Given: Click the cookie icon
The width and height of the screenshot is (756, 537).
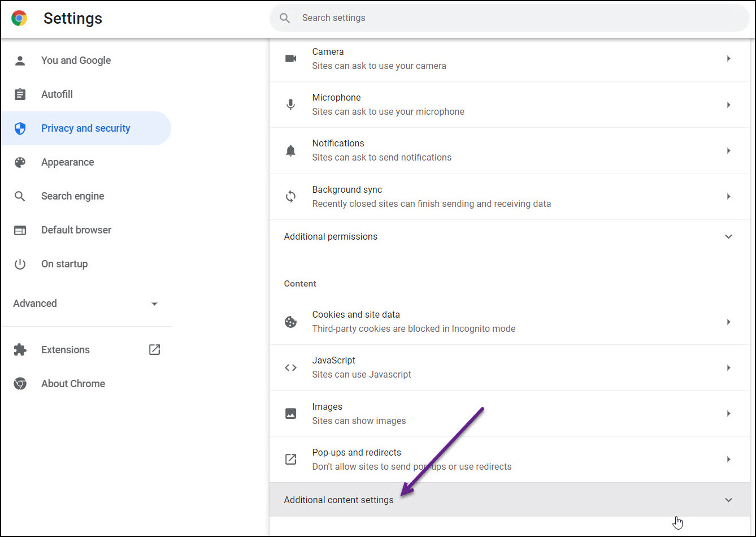Looking at the screenshot, I should coord(290,322).
